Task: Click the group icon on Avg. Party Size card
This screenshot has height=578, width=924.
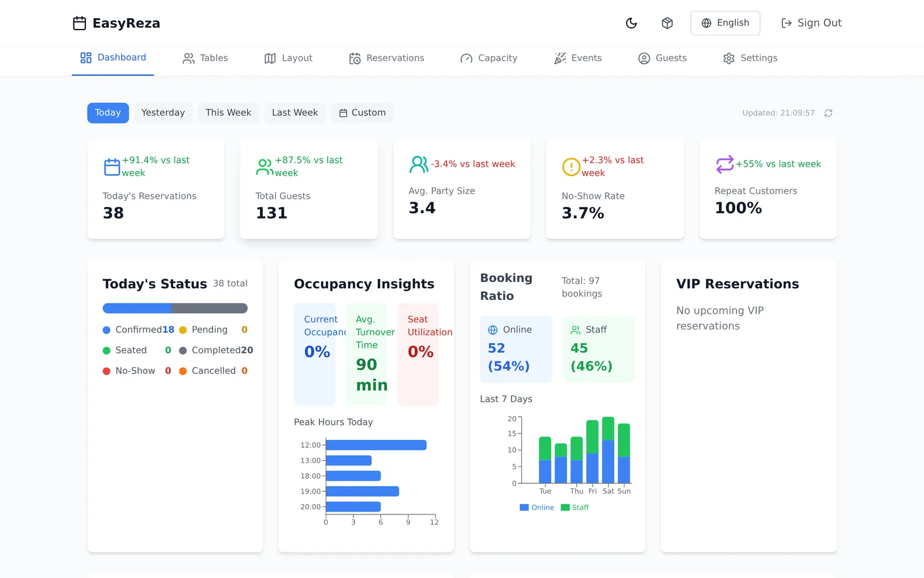Action: [x=419, y=165]
